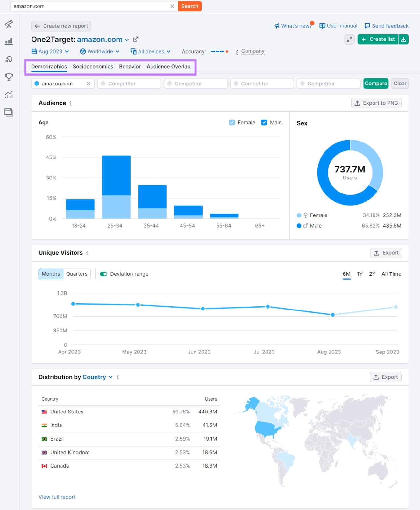The image size is (420, 510).
Task: Click the Clear button
Action: tap(400, 84)
